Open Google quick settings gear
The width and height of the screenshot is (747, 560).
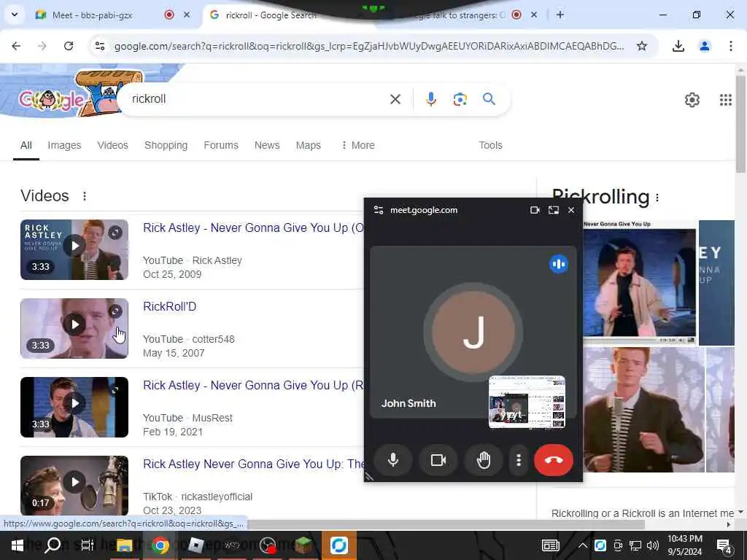pyautogui.click(x=692, y=99)
